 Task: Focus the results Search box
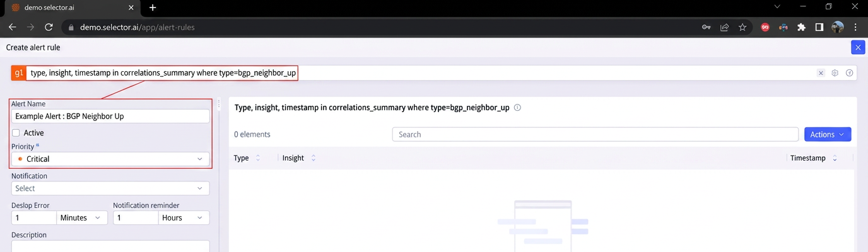tap(595, 134)
